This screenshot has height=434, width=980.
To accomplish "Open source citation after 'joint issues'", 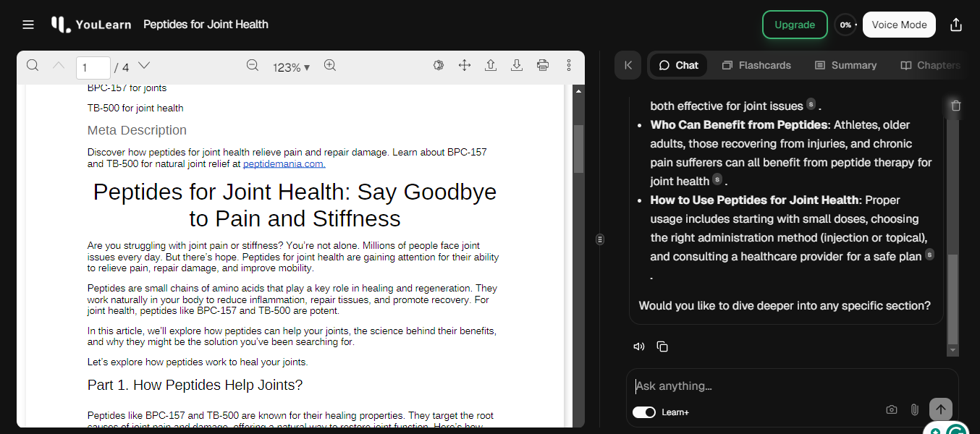I will [811, 104].
